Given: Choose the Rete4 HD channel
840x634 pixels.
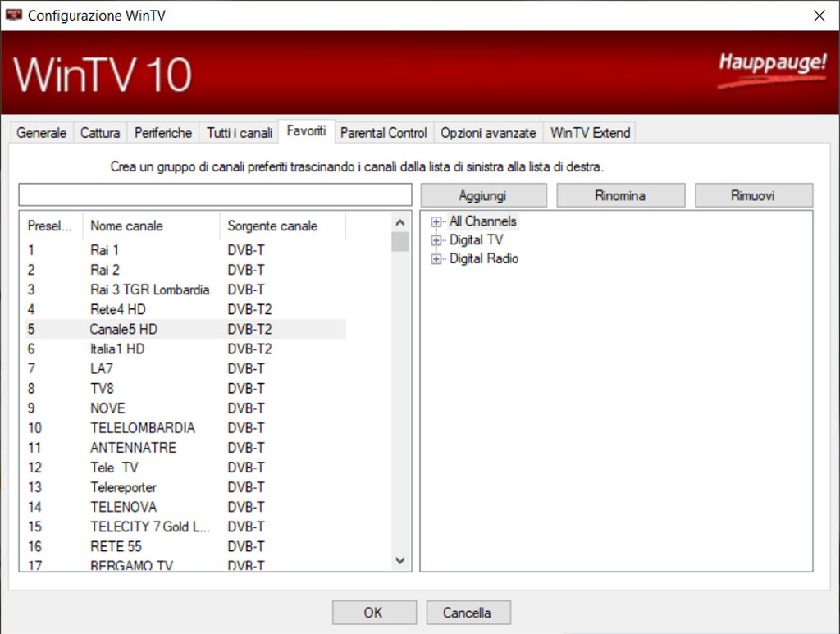Looking at the screenshot, I should click(185, 309).
